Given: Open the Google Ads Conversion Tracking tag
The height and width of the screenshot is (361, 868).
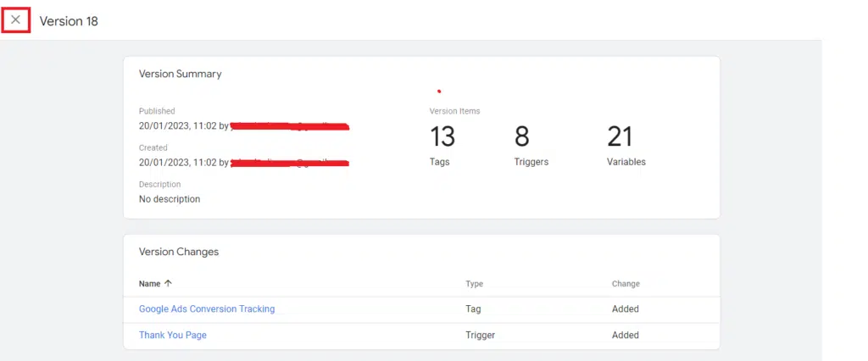Looking at the screenshot, I should point(207,309).
